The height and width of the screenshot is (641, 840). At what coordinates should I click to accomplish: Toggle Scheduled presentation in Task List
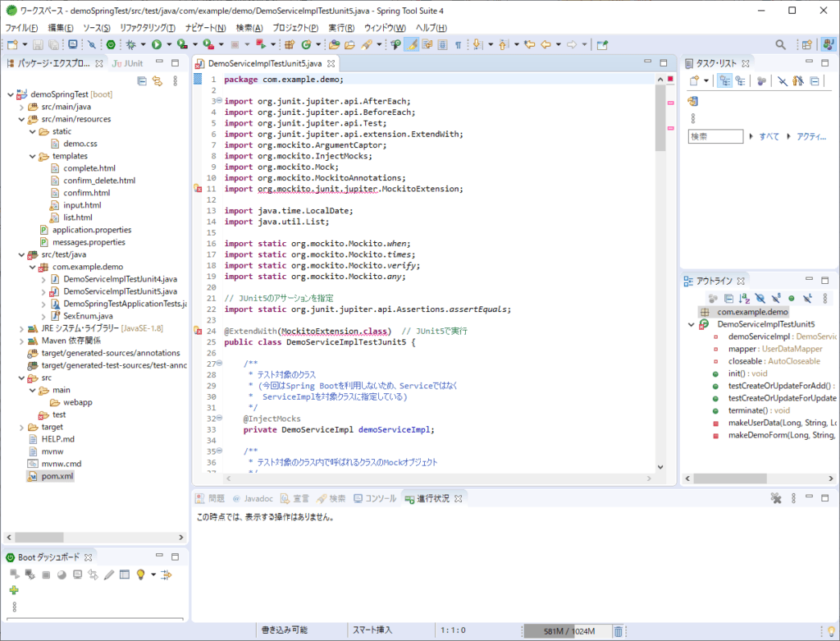[741, 81]
